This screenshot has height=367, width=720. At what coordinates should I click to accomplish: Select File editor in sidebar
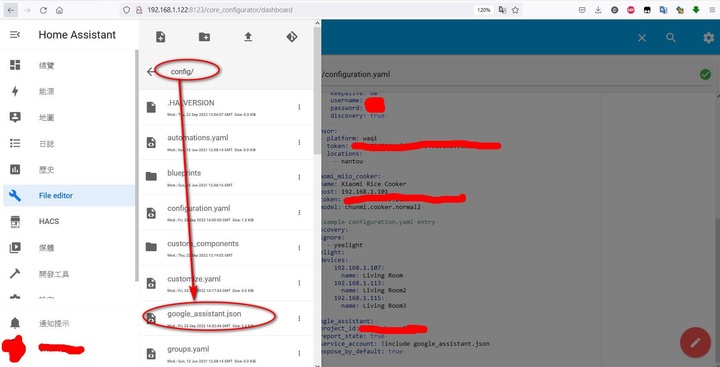coord(69,196)
